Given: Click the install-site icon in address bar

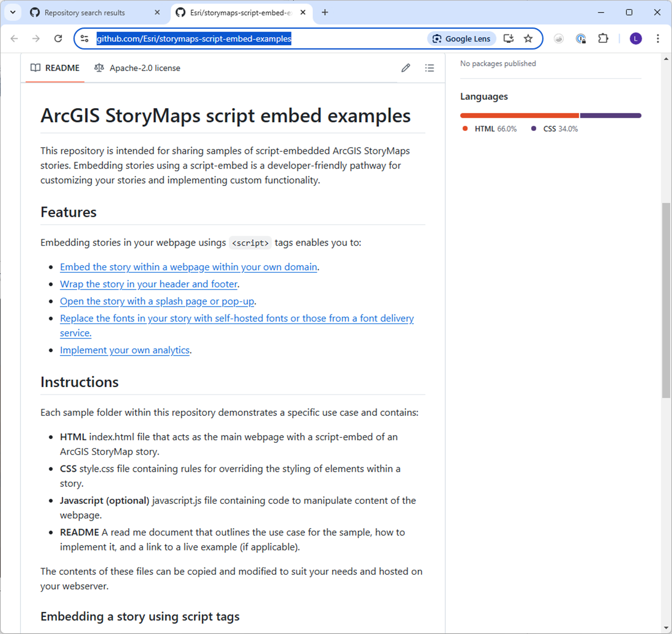Looking at the screenshot, I should pyautogui.click(x=508, y=38).
